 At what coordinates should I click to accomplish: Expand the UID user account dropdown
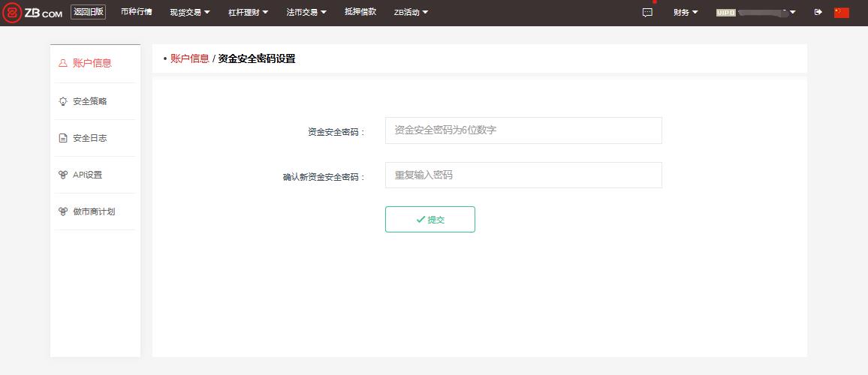(x=755, y=12)
